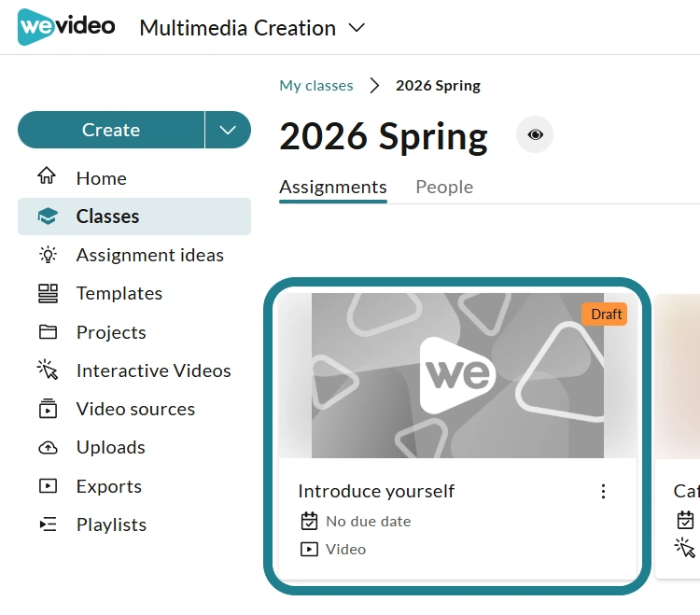
Task: Click the Projects folder icon
Action: (48, 332)
